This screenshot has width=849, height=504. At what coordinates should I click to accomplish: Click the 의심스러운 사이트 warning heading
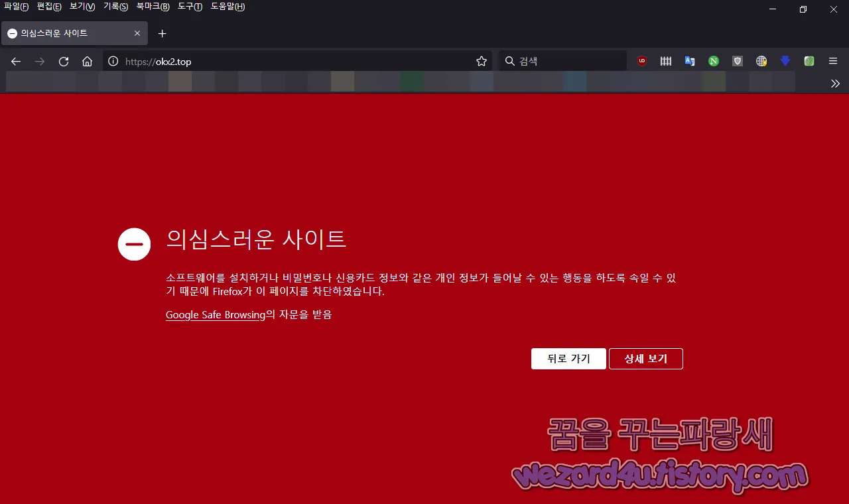tap(256, 239)
